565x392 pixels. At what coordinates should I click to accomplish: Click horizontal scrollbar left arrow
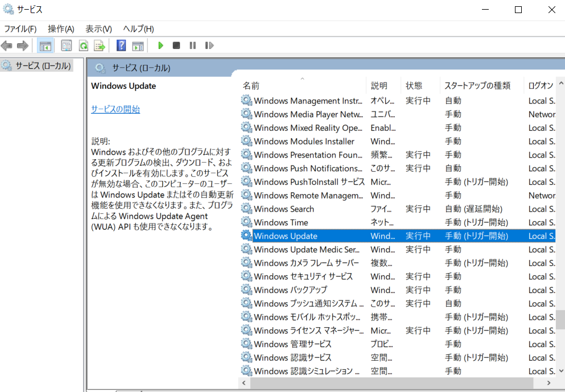(244, 383)
